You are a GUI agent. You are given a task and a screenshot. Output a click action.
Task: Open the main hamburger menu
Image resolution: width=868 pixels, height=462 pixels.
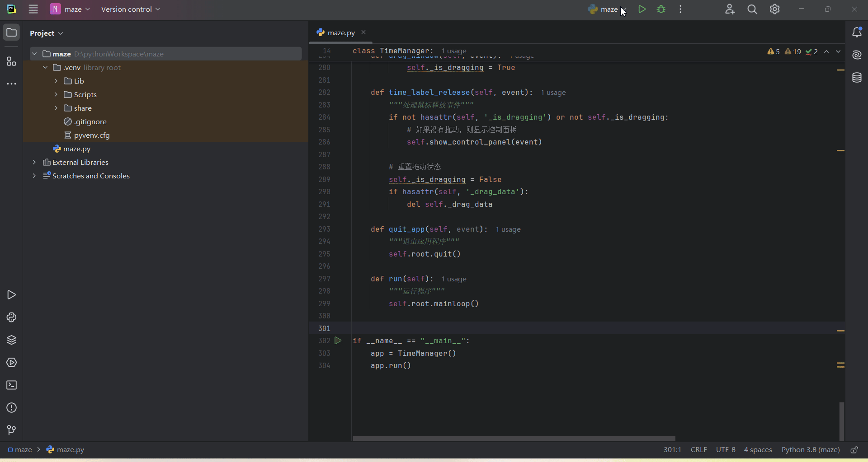tap(33, 9)
